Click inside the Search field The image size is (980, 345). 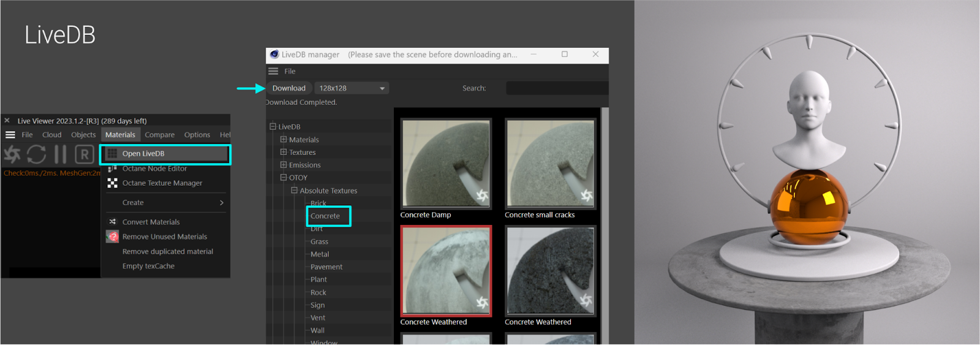(557, 88)
